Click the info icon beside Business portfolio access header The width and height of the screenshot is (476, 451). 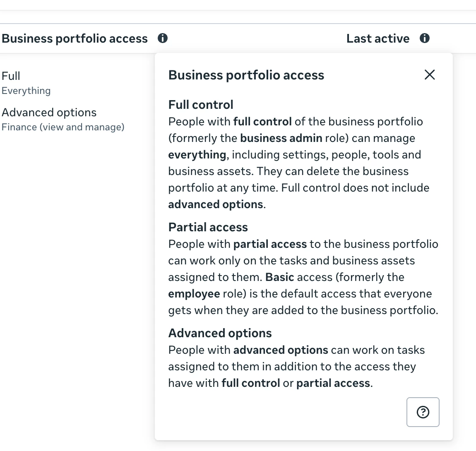coord(163,38)
